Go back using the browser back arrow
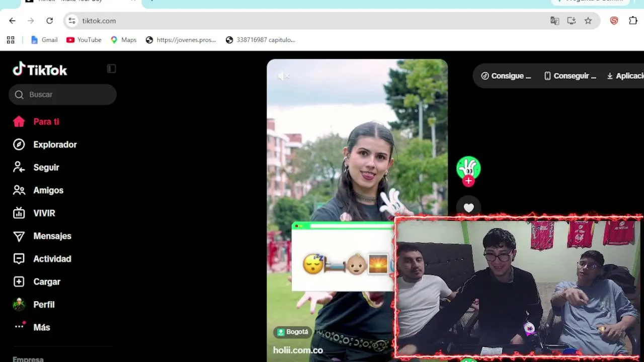Viewport: 644px width, 362px height. [12, 21]
